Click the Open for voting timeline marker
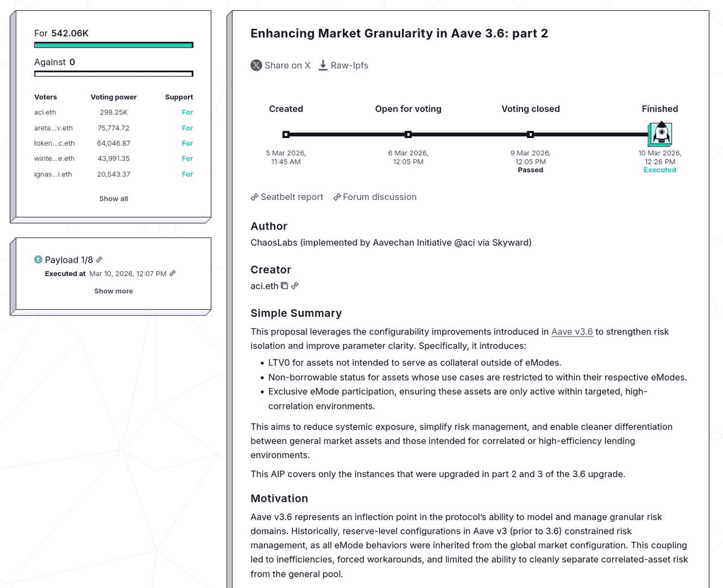Viewport: 723px width, 588px height. 408,134
